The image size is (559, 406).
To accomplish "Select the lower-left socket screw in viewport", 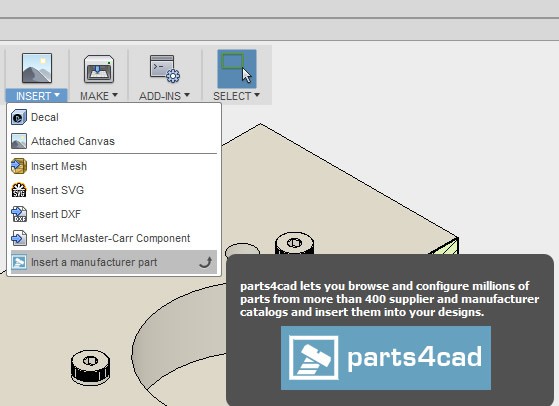I will [90, 368].
